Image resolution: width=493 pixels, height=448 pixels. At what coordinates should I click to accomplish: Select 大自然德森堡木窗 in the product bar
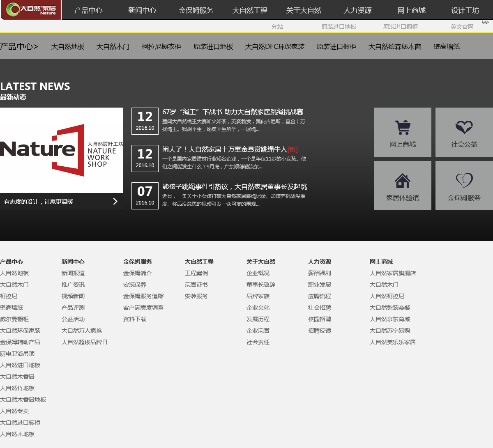[x=395, y=47]
